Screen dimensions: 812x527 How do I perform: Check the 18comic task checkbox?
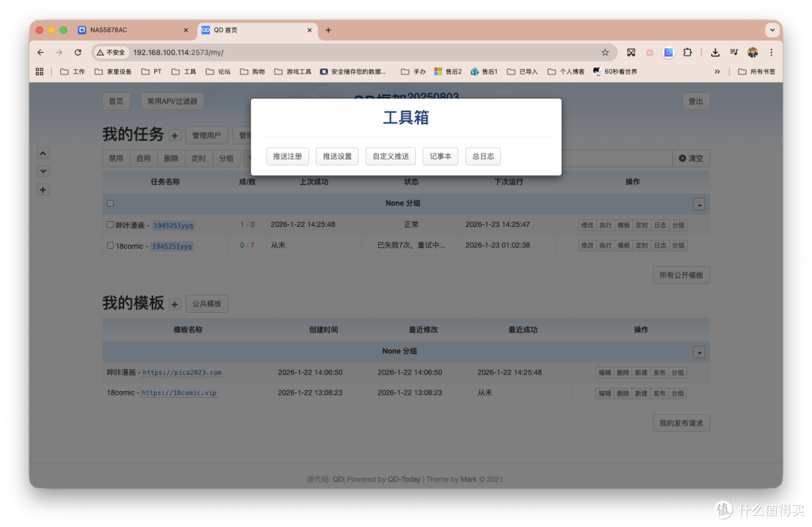pos(111,245)
